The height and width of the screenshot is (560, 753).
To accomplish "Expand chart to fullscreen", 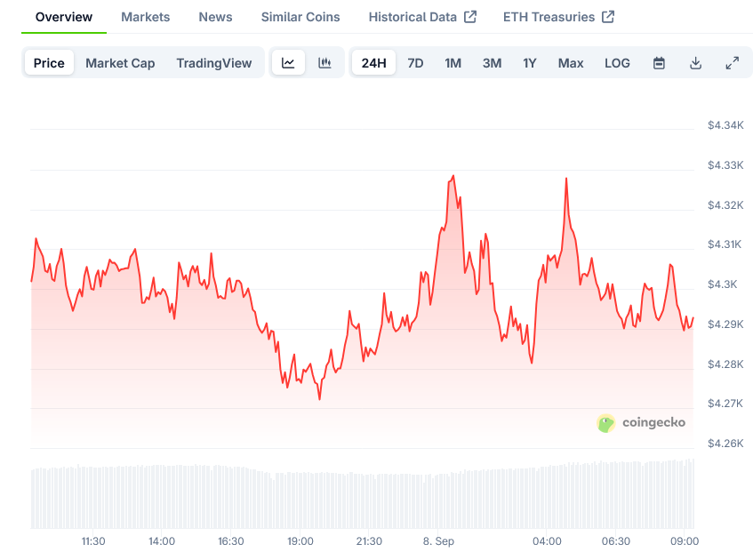I will (732, 63).
